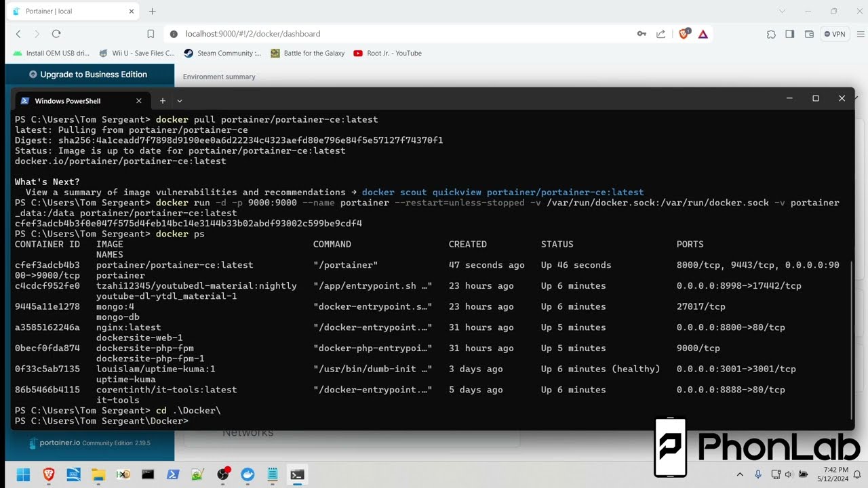
Task: Click the 'mongo-db' container name
Action: [x=118, y=317]
